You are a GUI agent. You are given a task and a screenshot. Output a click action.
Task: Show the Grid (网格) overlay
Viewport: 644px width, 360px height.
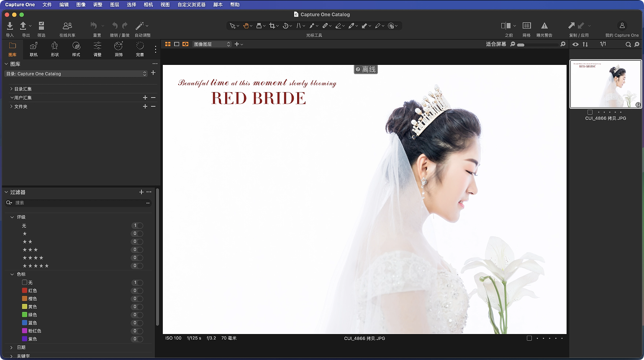526,26
